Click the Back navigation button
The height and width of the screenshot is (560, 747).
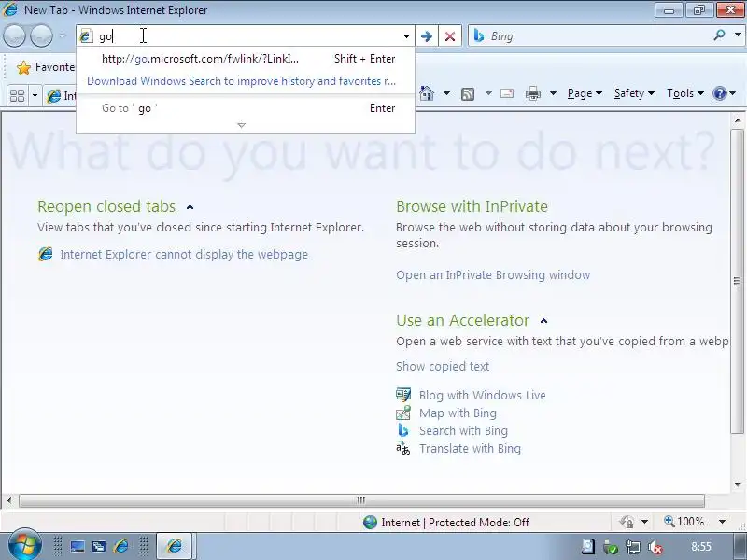(x=14, y=35)
